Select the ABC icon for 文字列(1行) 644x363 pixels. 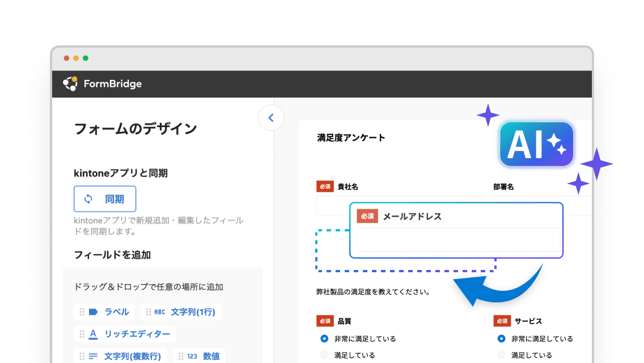pyautogui.click(x=160, y=312)
